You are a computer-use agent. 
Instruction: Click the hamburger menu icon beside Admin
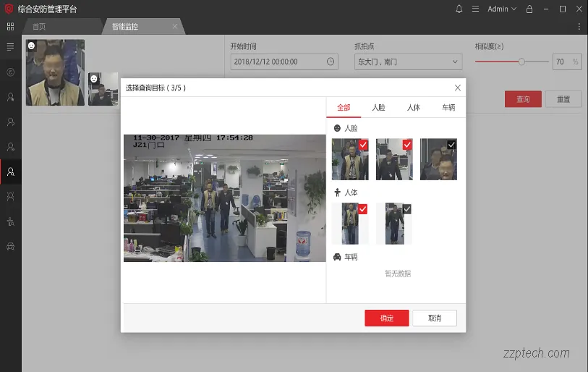tap(475, 9)
